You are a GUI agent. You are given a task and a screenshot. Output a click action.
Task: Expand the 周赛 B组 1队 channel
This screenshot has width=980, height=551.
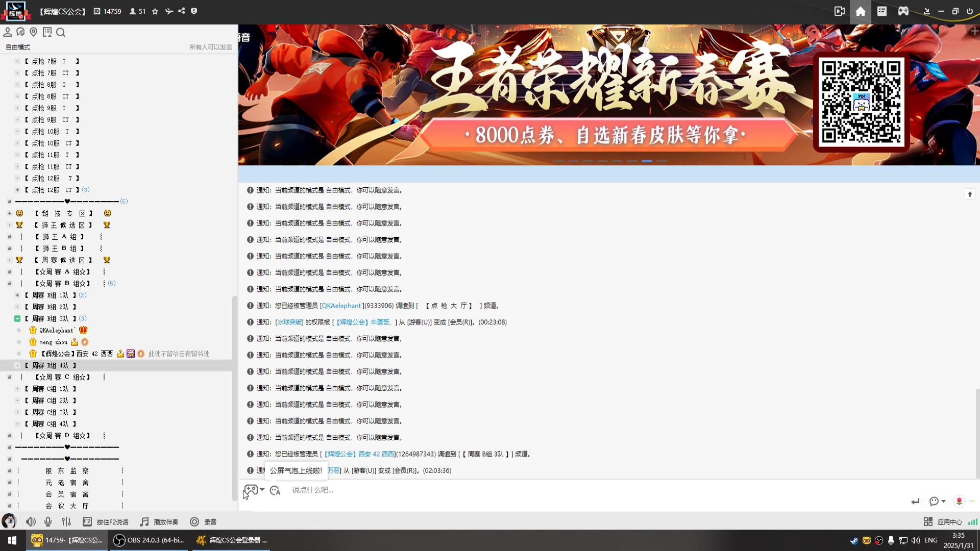17,295
